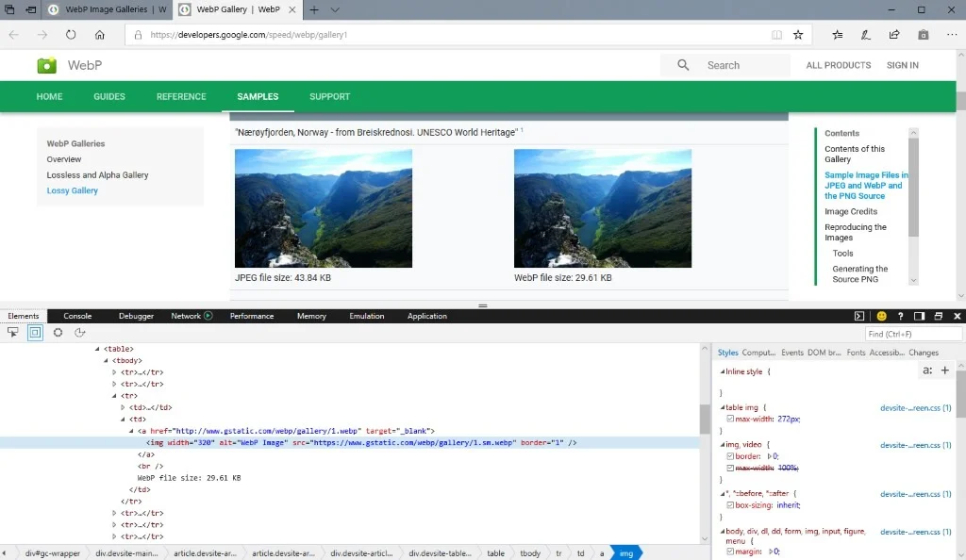Select the 'td' breadcrumb item
966x560 pixels.
[x=580, y=553]
